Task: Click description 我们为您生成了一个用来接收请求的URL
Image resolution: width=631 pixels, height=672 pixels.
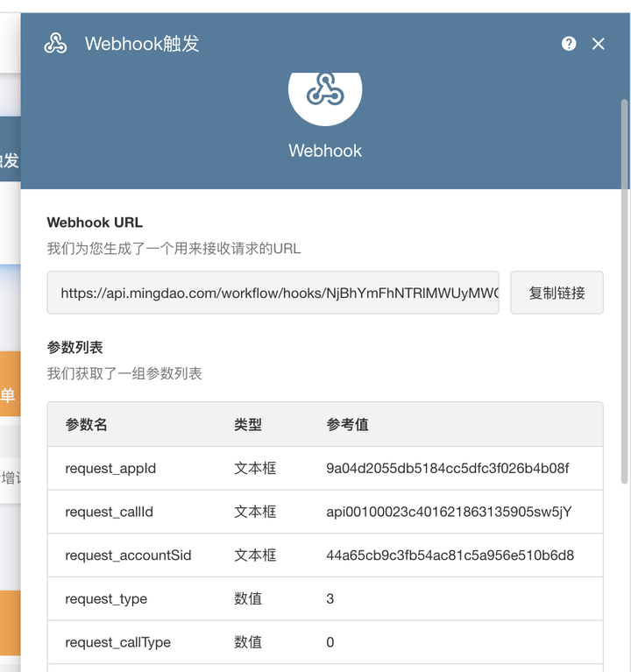Action: pos(174,249)
